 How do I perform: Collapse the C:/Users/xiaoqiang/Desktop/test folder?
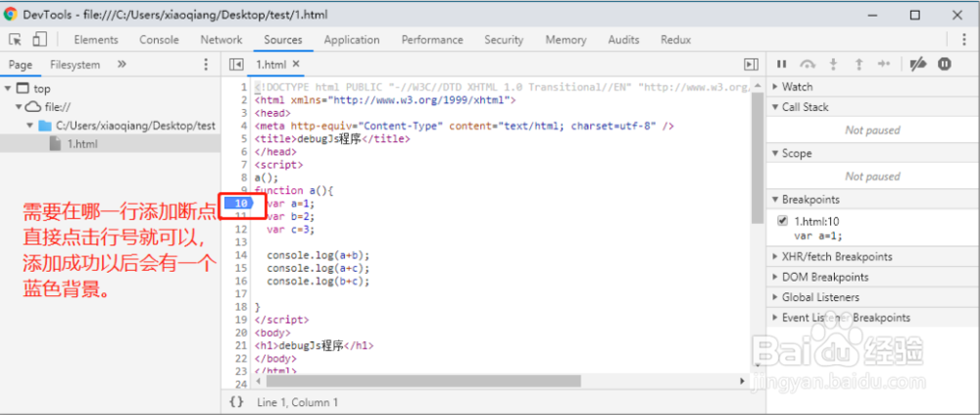30,126
